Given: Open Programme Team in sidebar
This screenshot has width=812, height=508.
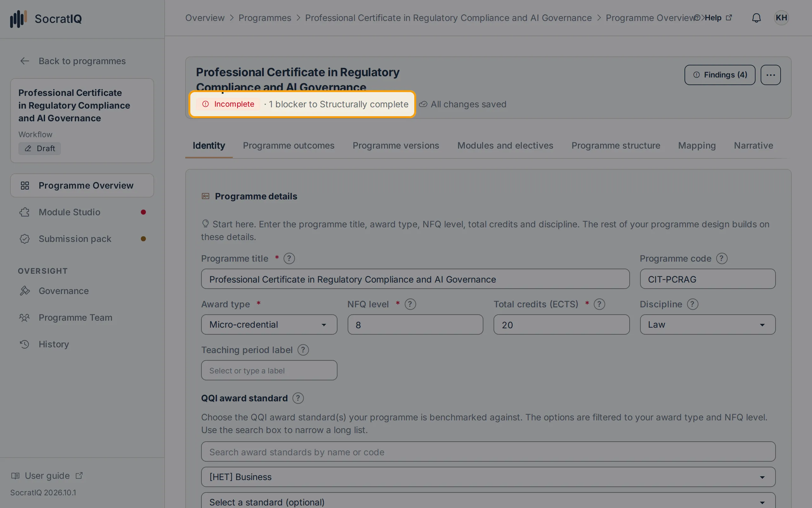Looking at the screenshot, I should [x=82, y=317].
